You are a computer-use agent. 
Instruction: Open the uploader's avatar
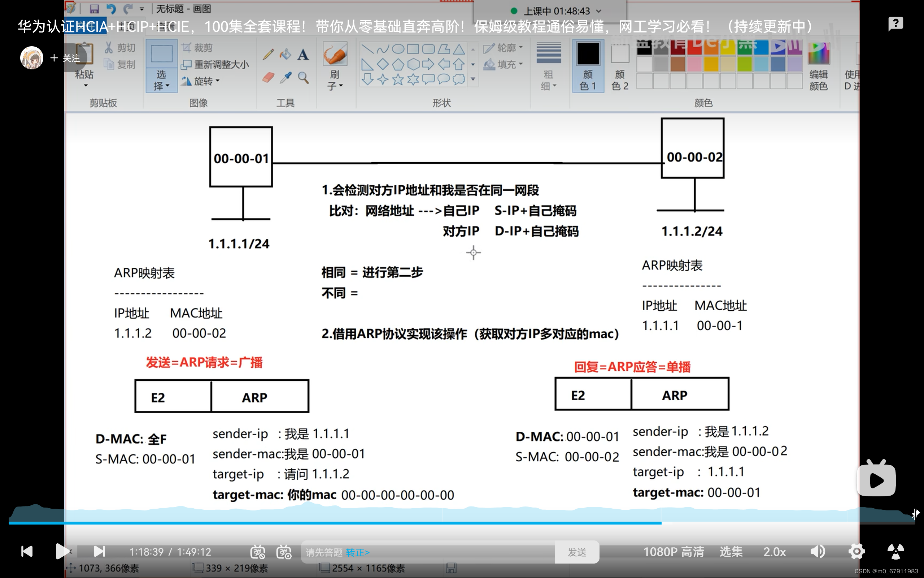[x=32, y=58]
